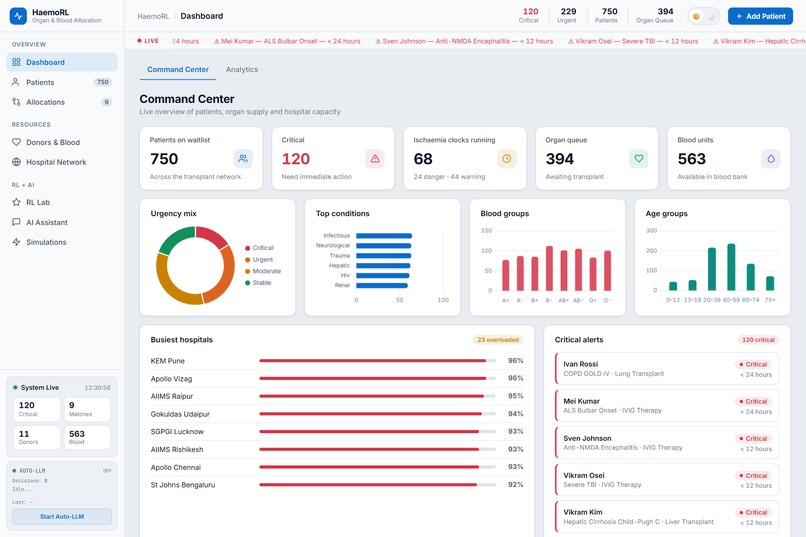This screenshot has height=537, width=806.
Task: Go to Donors & Blood page
Action: pyautogui.click(x=62, y=142)
